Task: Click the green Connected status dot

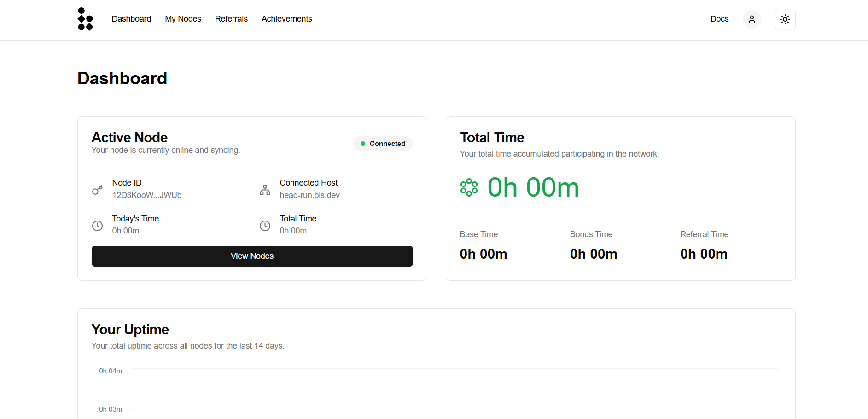Action: 363,144
